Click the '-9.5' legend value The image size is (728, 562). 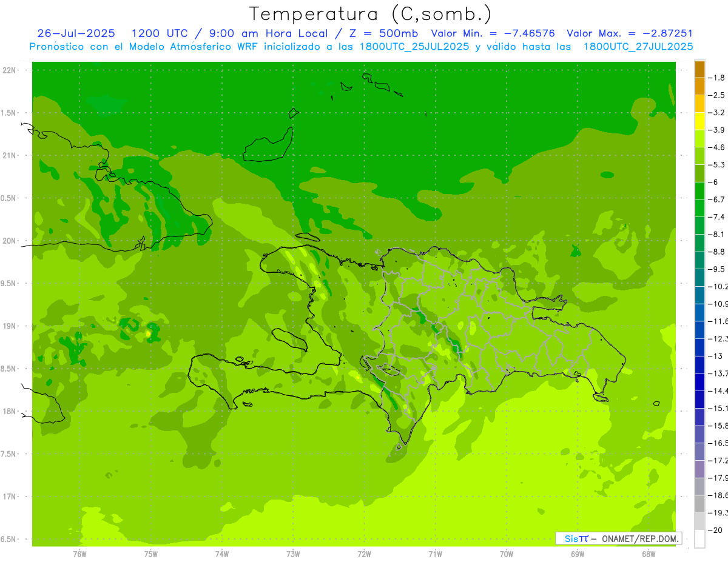pos(718,269)
